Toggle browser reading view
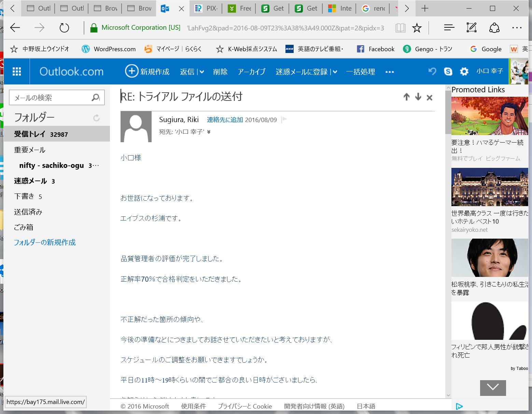This screenshot has height=414, width=532. pyautogui.click(x=400, y=28)
